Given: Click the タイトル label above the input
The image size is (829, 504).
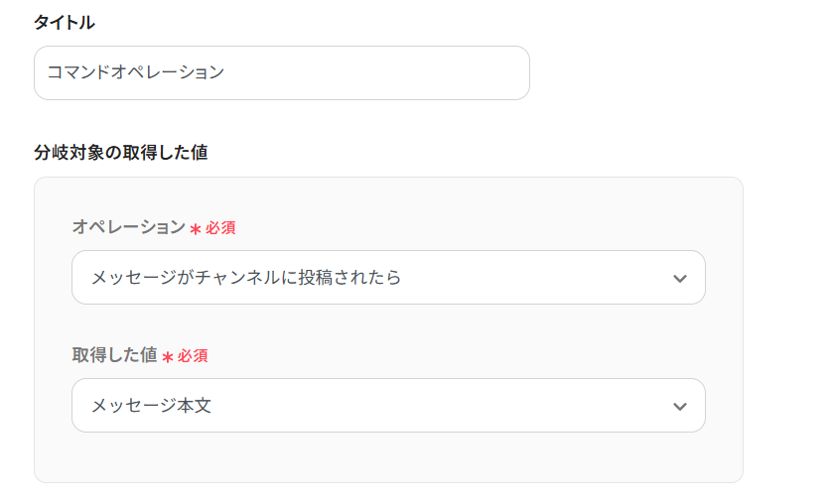Looking at the screenshot, I should click(x=65, y=22).
